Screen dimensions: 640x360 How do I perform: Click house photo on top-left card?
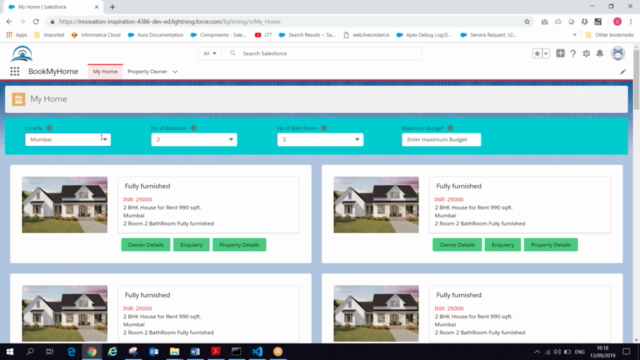[x=64, y=205]
